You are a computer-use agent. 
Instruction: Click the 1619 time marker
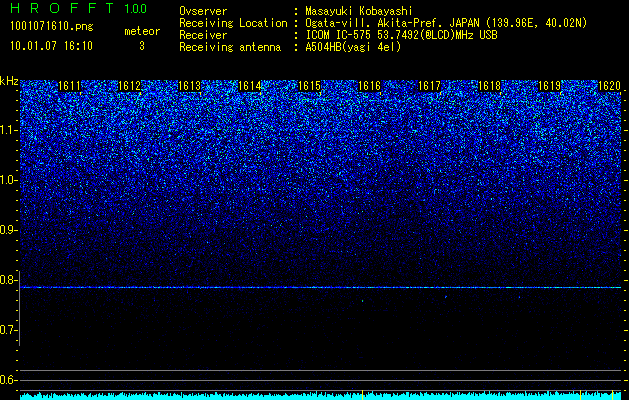tap(550, 86)
